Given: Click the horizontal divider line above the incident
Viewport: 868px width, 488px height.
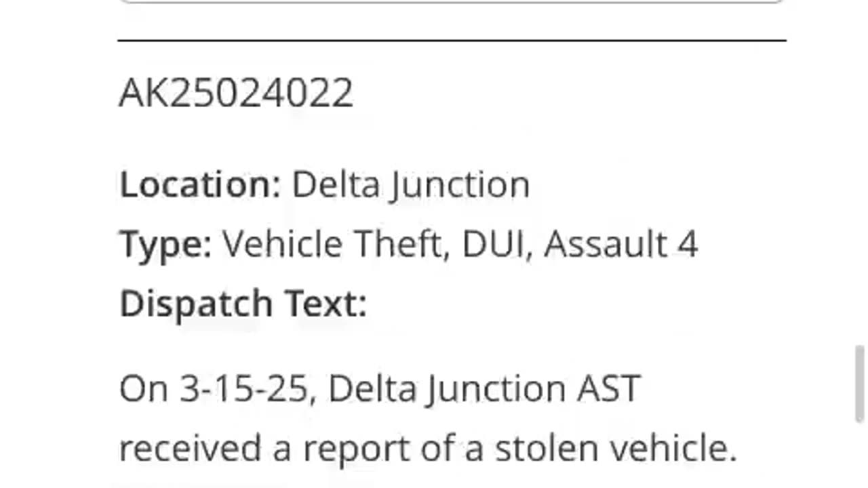Looking at the screenshot, I should pos(452,41).
